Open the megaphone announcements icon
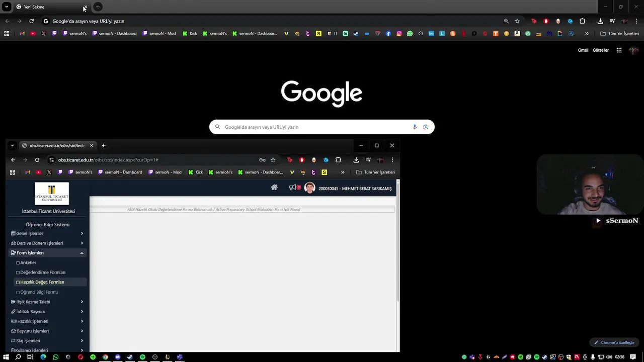The height and width of the screenshot is (362, 644). (x=292, y=188)
